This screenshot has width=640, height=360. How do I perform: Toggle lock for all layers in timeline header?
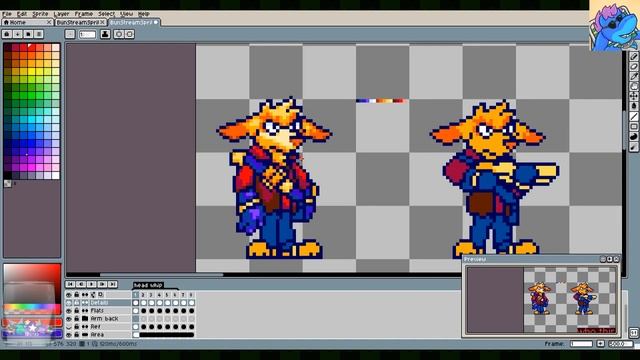tap(77, 295)
